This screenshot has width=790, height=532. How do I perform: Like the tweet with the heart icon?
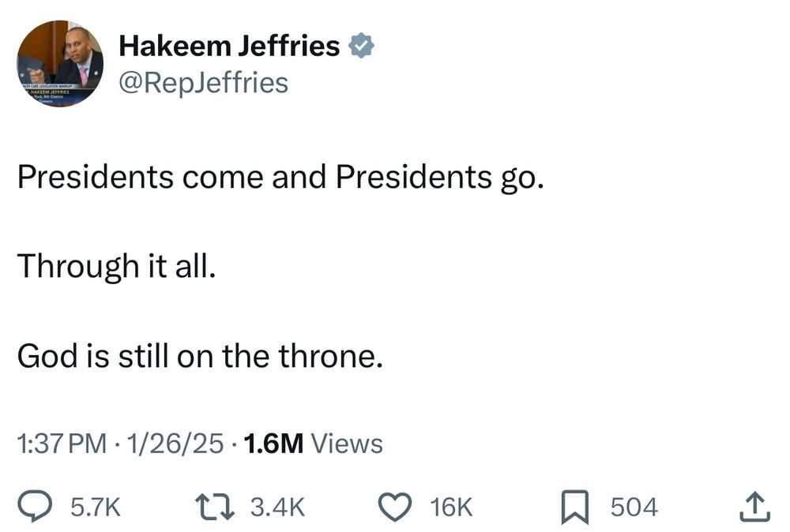(x=397, y=507)
